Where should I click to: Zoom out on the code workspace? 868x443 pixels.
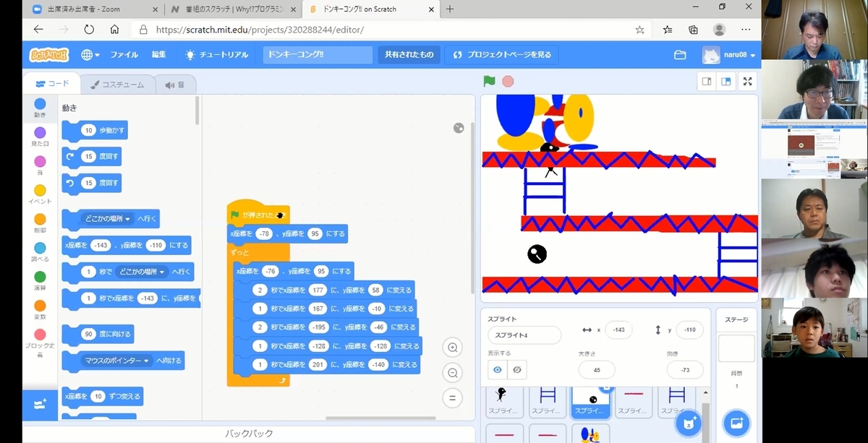pyautogui.click(x=453, y=373)
